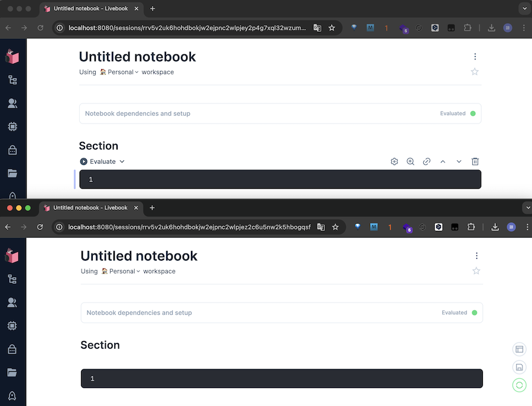Click address bar in bottom browser window
The width and height of the screenshot is (532, 406).
[189, 227]
